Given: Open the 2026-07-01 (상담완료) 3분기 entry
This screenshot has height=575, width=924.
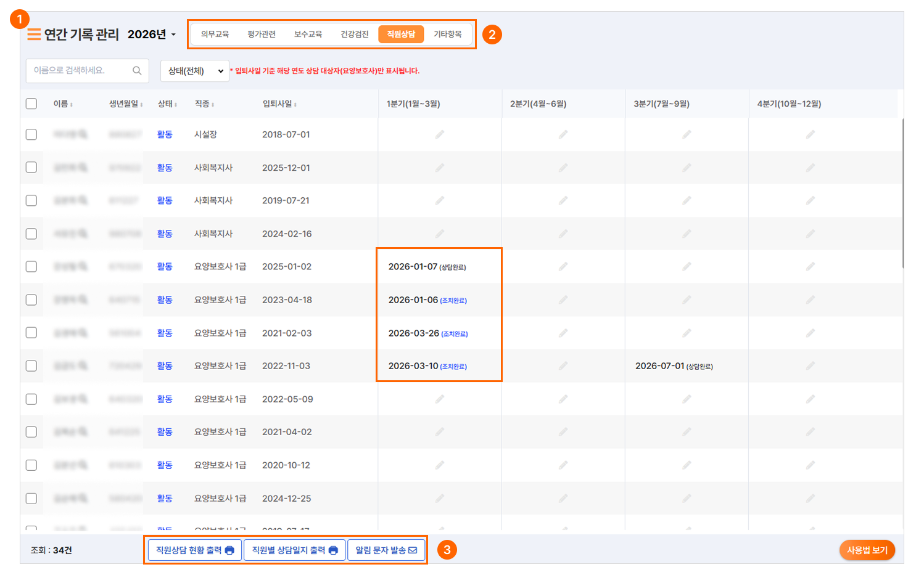Looking at the screenshot, I should tap(674, 366).
